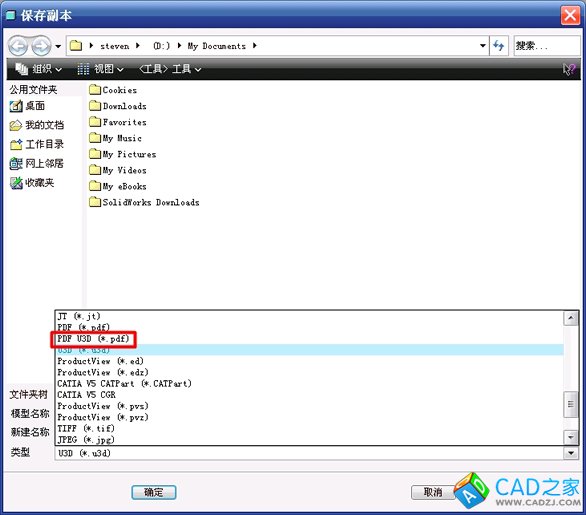Open 网上邻居 network neighborhood
The width and height of the screenshot is (586, 515).
click(36, 163)
